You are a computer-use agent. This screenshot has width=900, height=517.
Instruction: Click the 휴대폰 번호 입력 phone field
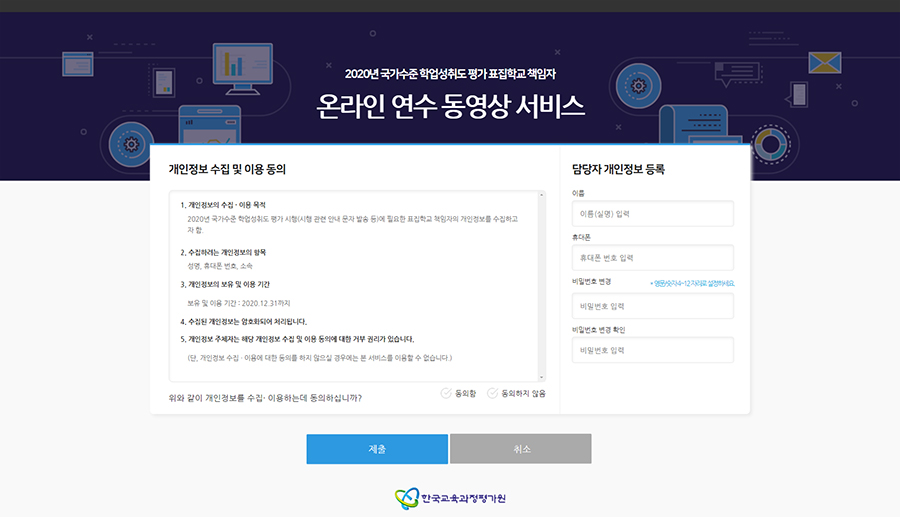652,257
